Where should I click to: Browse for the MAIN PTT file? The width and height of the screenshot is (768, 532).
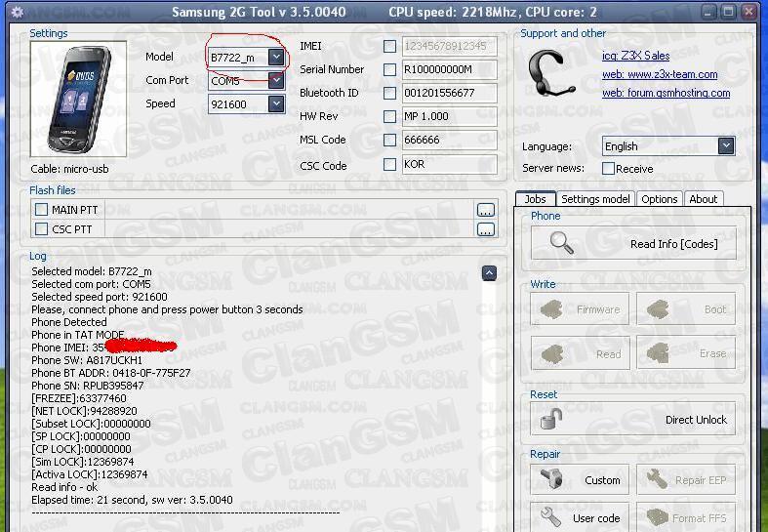(x=485, y=210)
